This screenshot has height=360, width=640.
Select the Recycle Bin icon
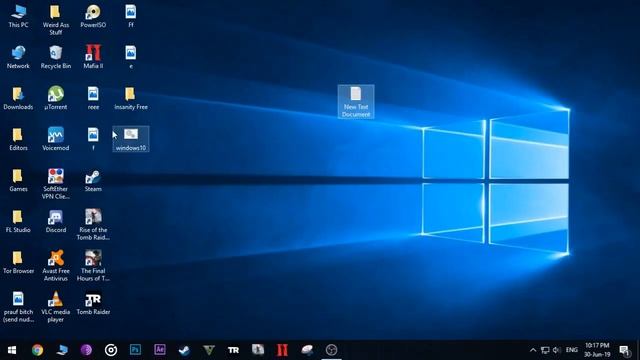(x=56, y=57)
